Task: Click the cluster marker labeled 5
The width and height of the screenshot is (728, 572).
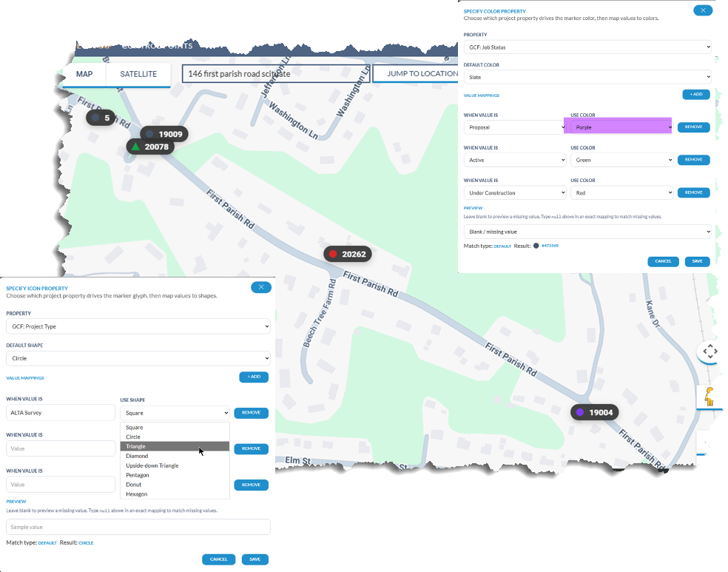Action: (101, 118)
